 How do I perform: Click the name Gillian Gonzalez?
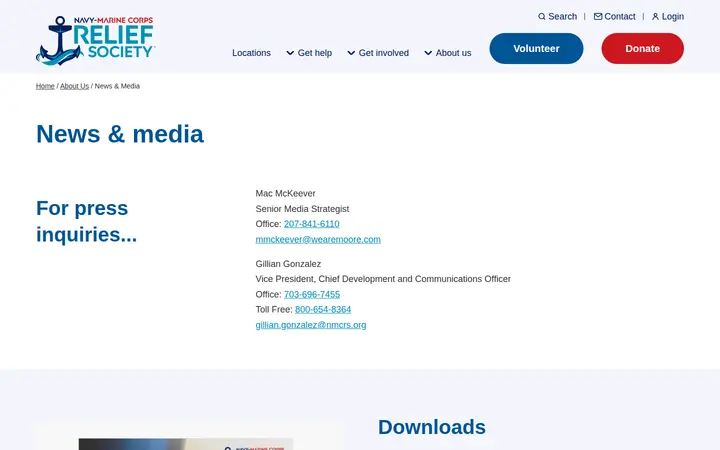point(288,264)
